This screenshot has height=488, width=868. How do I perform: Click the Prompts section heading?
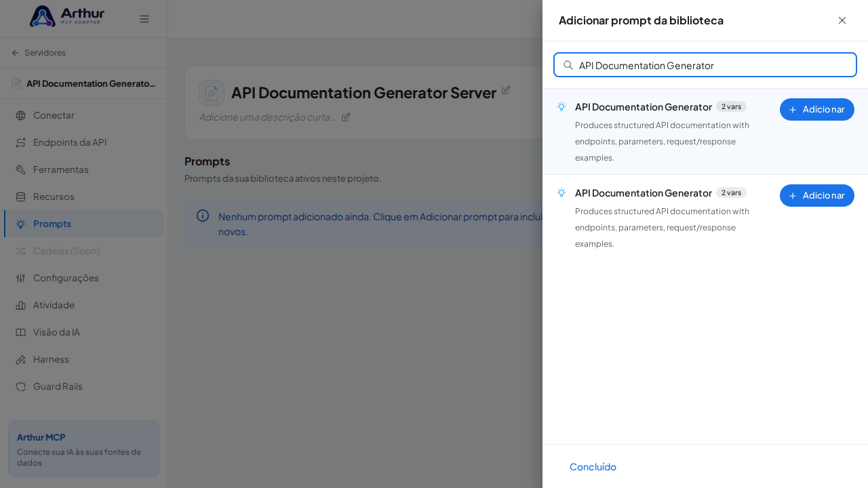click(207, 161)
